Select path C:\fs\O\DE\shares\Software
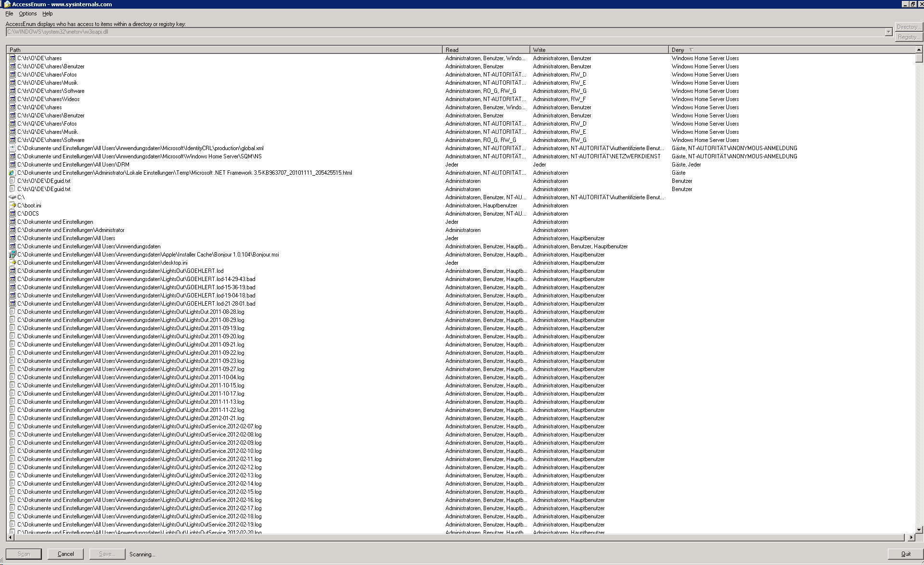924x565 pixels. tap(51, 91)
